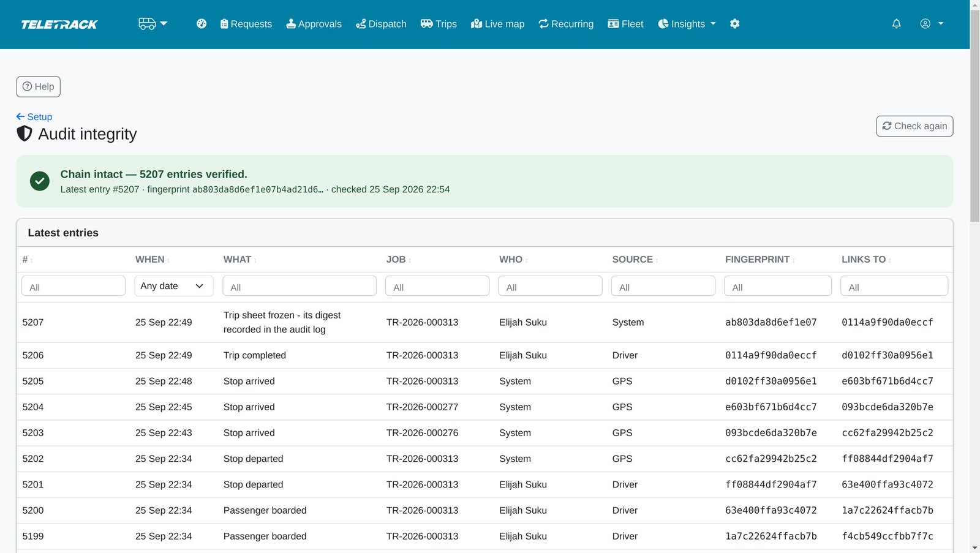Click the Help button
This screenshot has width=980, height=553.
tap(39, 86)
